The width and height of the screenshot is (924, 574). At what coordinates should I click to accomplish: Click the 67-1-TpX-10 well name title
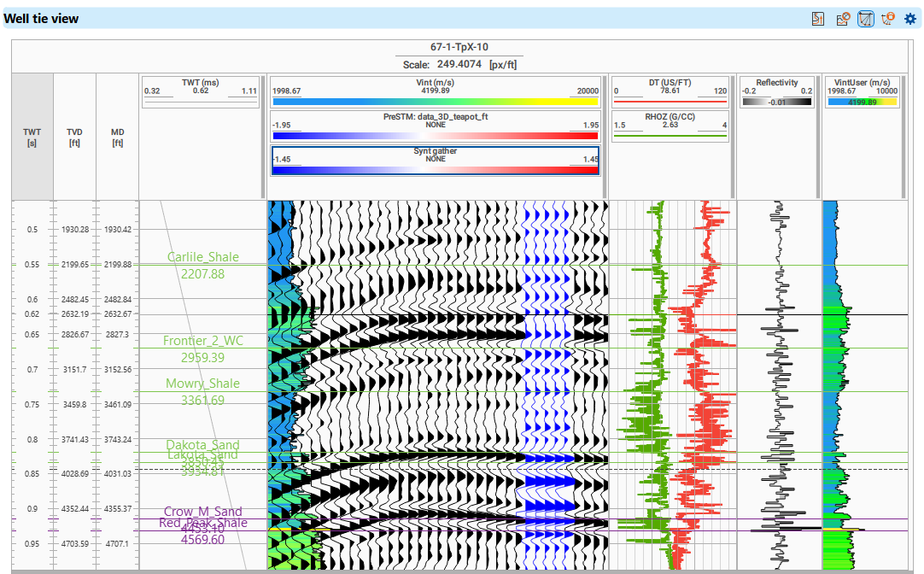459,48
